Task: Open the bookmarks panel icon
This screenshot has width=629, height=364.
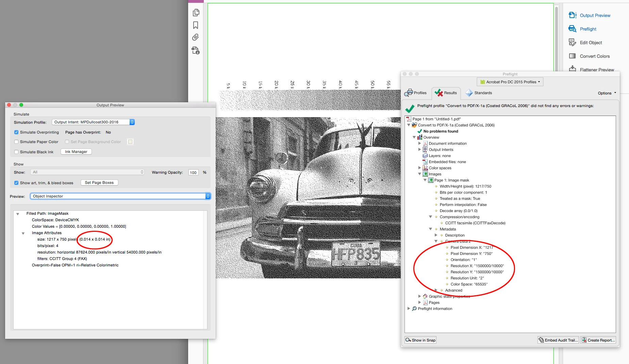Action: click(196, 25)
